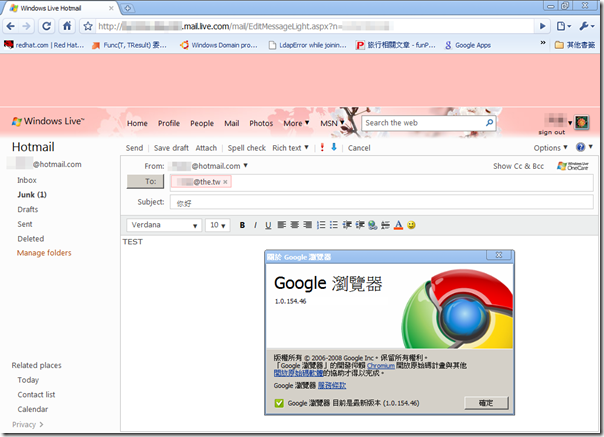Open the font size 10 dropdown

pos(218,225)
